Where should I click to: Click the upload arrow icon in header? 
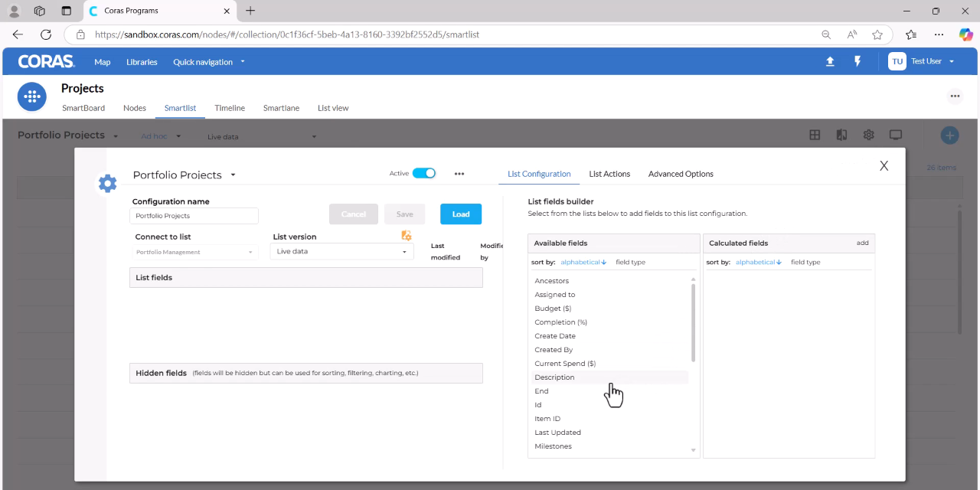(x=830, y=62)
